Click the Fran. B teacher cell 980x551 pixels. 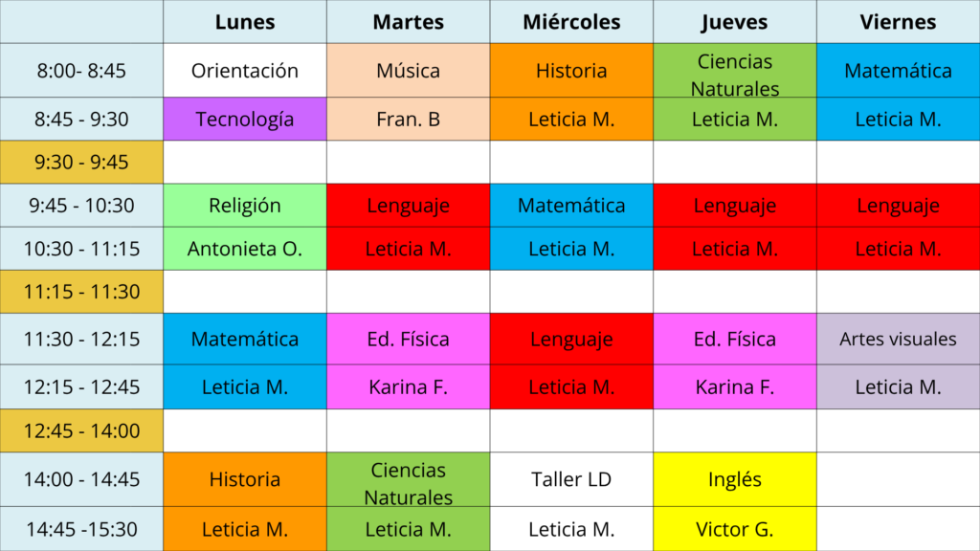coord(408,120)
